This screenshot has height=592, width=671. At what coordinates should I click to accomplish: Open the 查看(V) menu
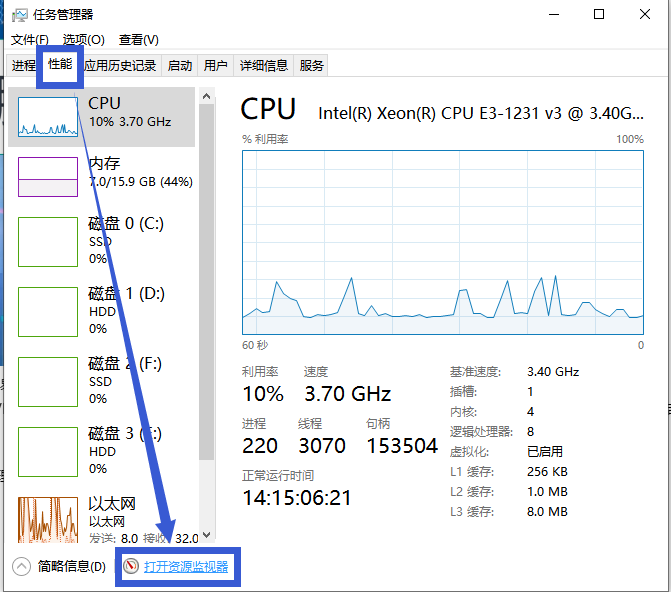pyautogui.click(x=138, y=40)
